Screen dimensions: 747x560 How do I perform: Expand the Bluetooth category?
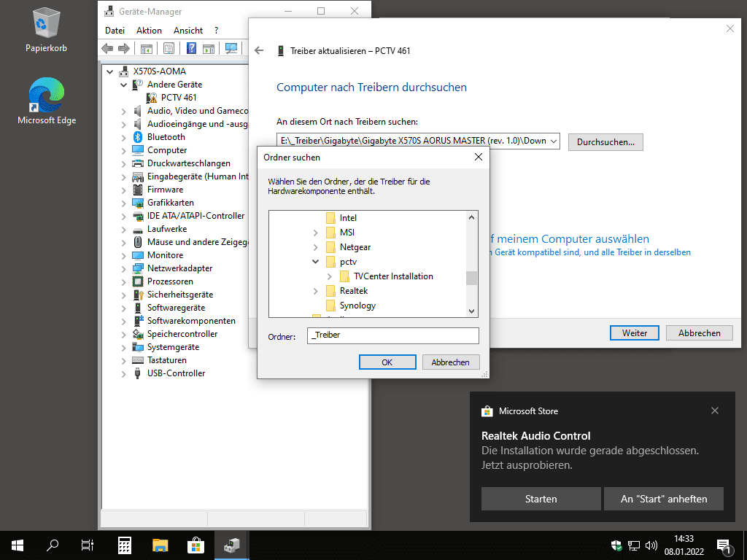pyautogui.click(x=124, y=138)
